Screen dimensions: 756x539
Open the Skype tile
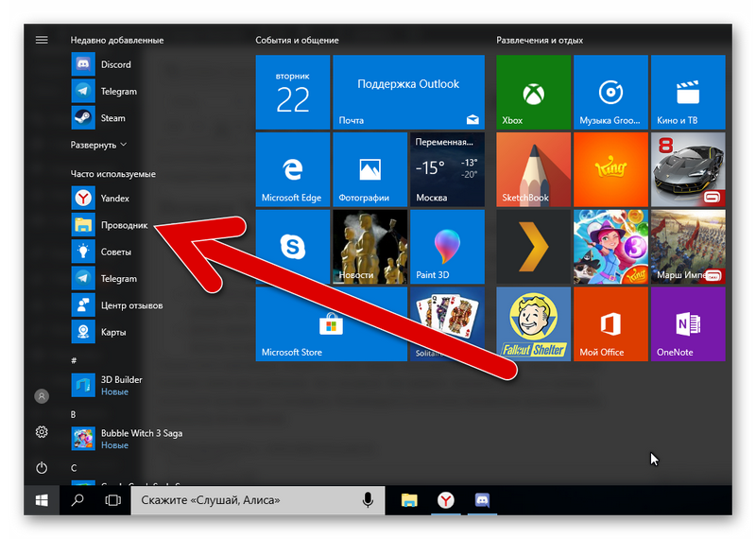point(293,247)
